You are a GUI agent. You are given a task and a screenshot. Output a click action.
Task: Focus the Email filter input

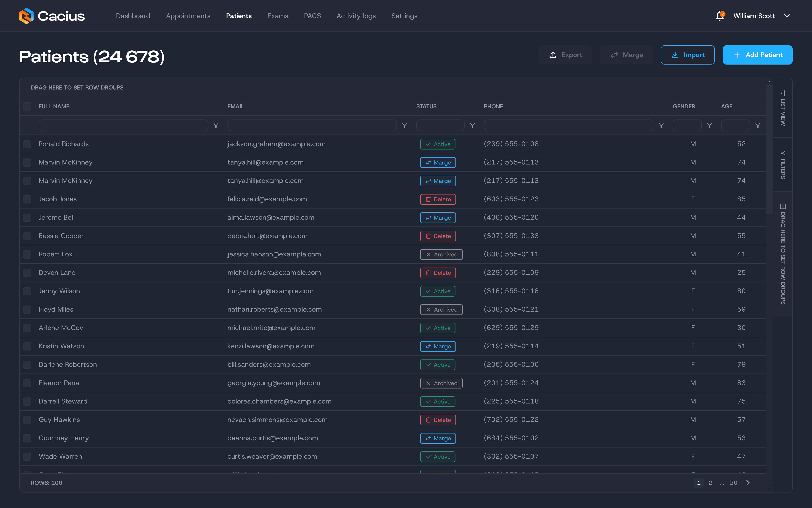[x=312, y=125]
